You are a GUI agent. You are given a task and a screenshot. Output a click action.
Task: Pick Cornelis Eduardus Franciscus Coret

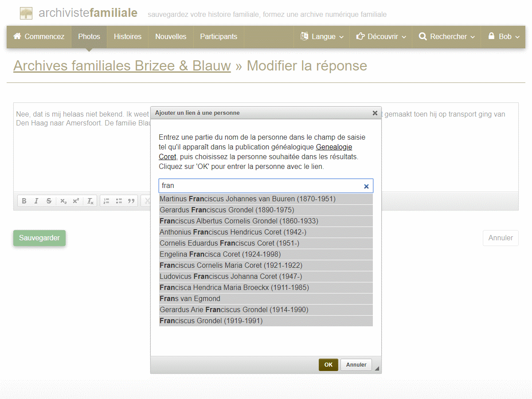[266, 243]
